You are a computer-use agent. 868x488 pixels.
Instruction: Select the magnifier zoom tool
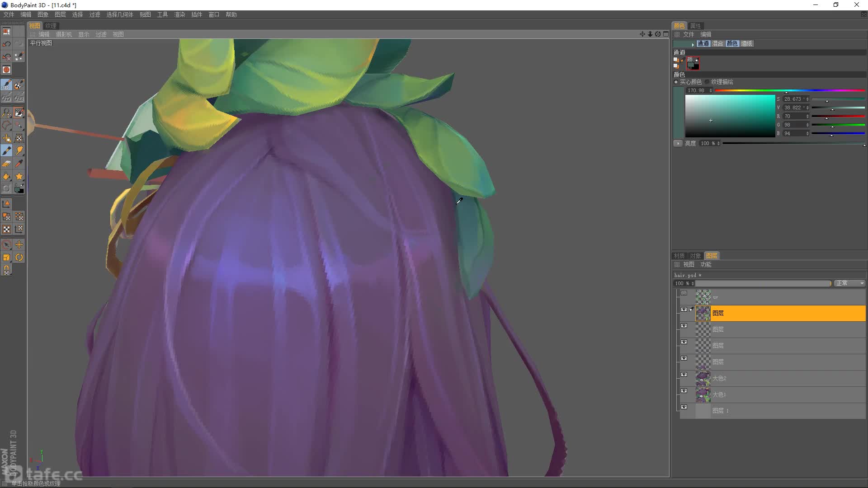pyautogui.click(x=6, y=113)
